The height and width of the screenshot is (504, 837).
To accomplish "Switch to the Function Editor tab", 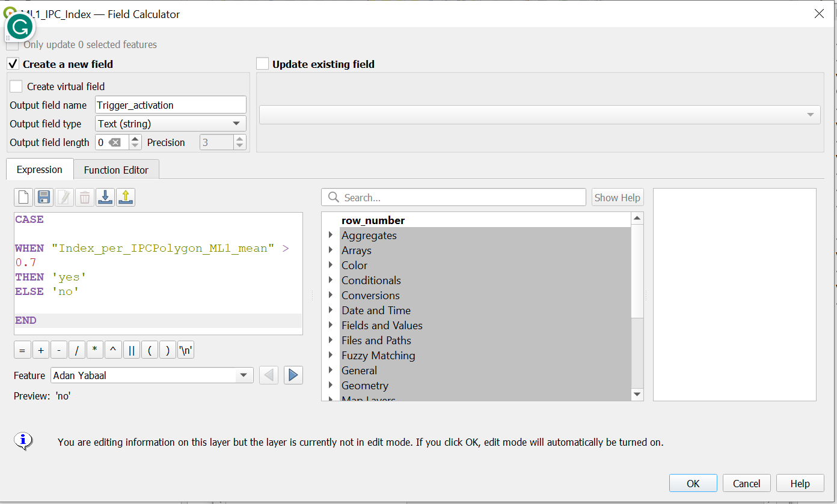I will point(116,170).
